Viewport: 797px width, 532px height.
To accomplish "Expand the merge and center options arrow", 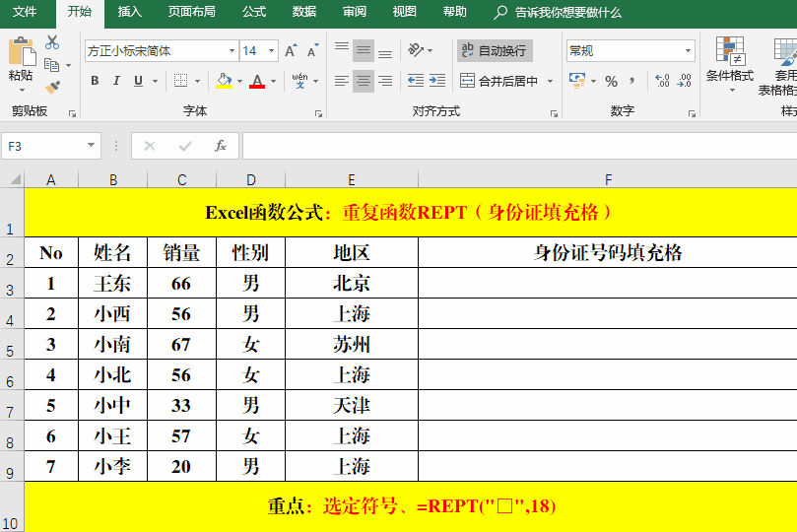I will click(x=550, y=81).
